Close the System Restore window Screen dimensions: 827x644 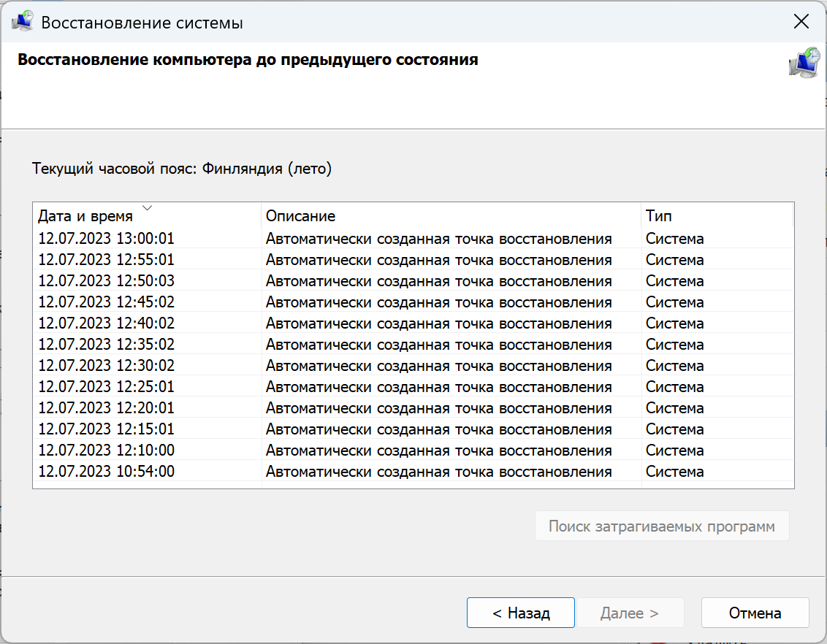click(801, 22)
